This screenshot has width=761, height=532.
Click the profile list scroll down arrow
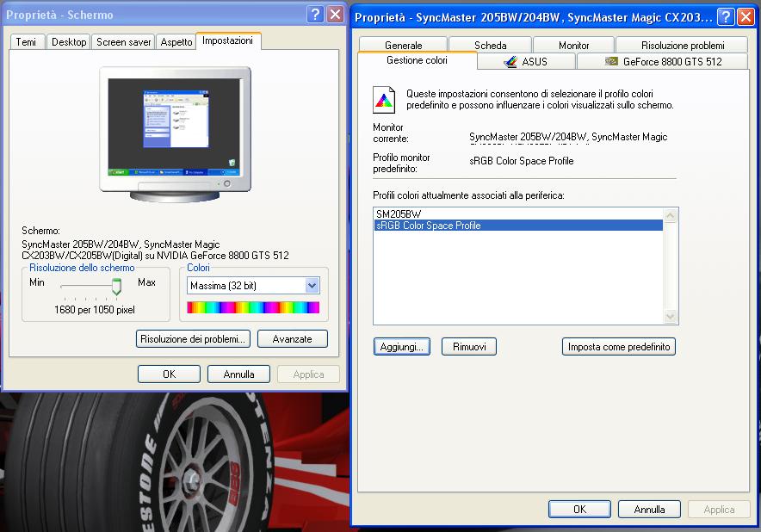point(671,317)
